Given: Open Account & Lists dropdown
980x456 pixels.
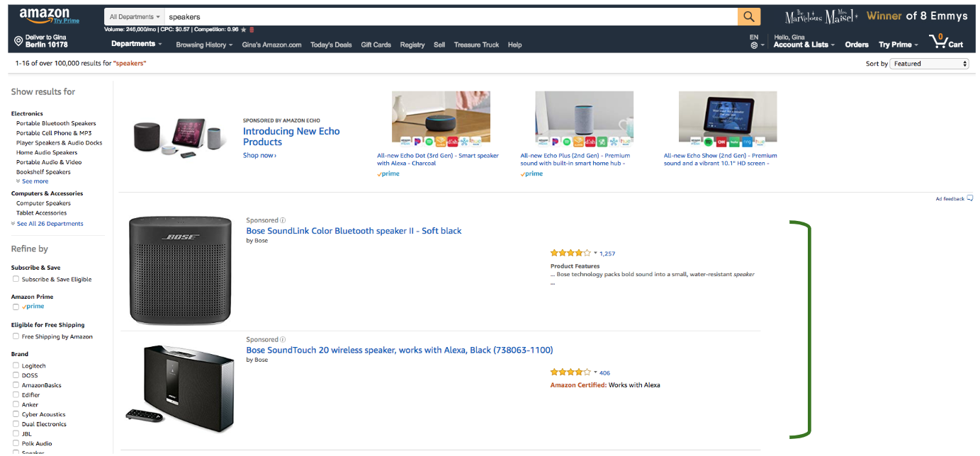Looking at the screenshot, I should point(804,45).
